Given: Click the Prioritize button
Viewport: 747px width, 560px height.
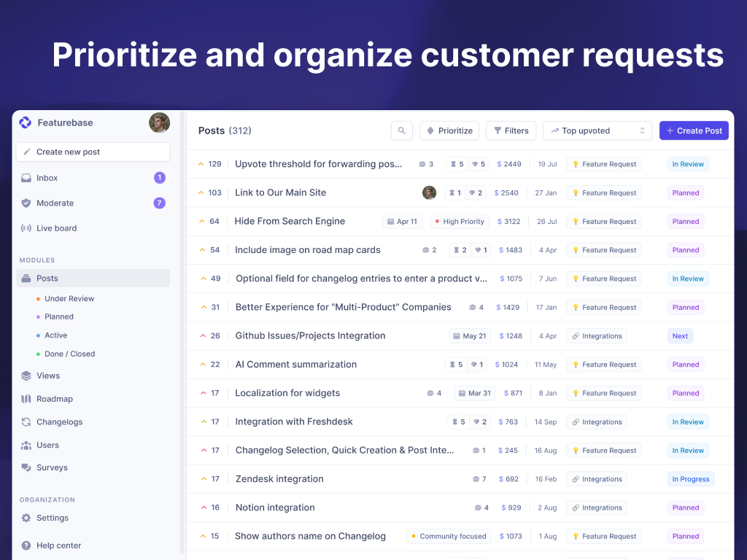Looking at the screenshot, I should [449, 131].
